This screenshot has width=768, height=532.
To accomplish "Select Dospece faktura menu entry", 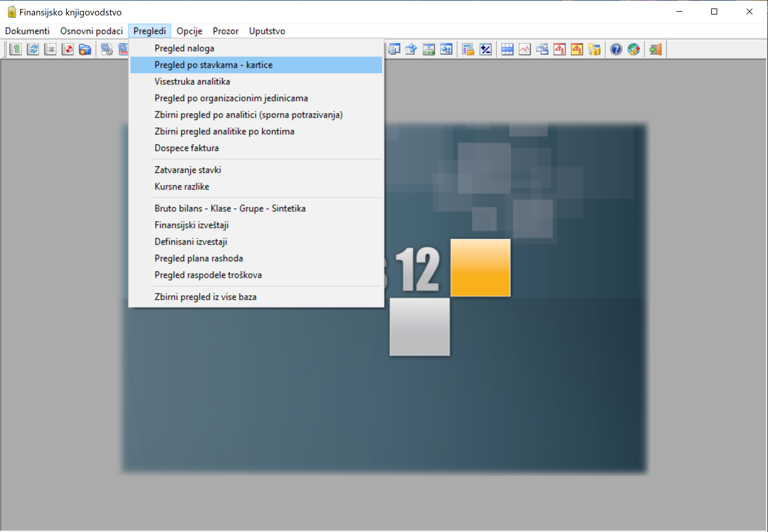I will coord(256,148).
